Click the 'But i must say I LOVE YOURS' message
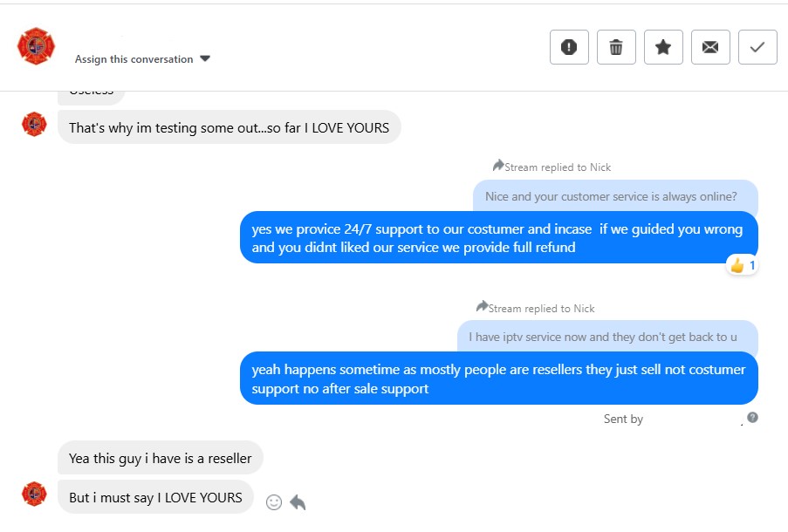The height and width of the screenshot is (532, 788). (x=155, y=497)
